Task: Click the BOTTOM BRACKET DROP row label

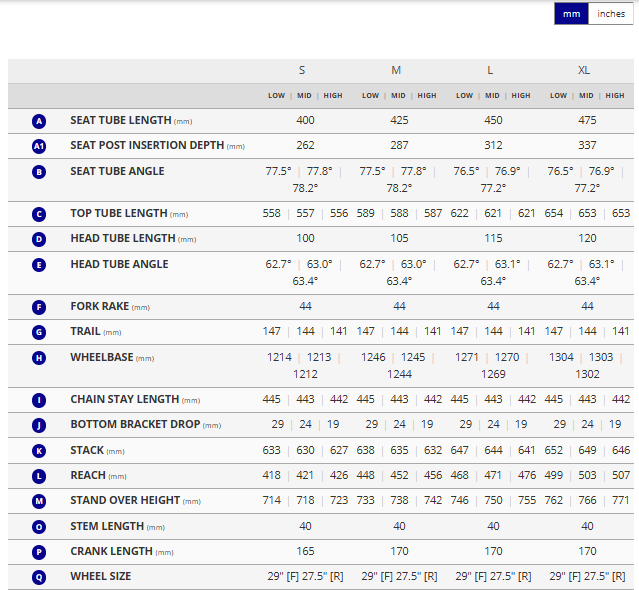Action: pos(135,425)
